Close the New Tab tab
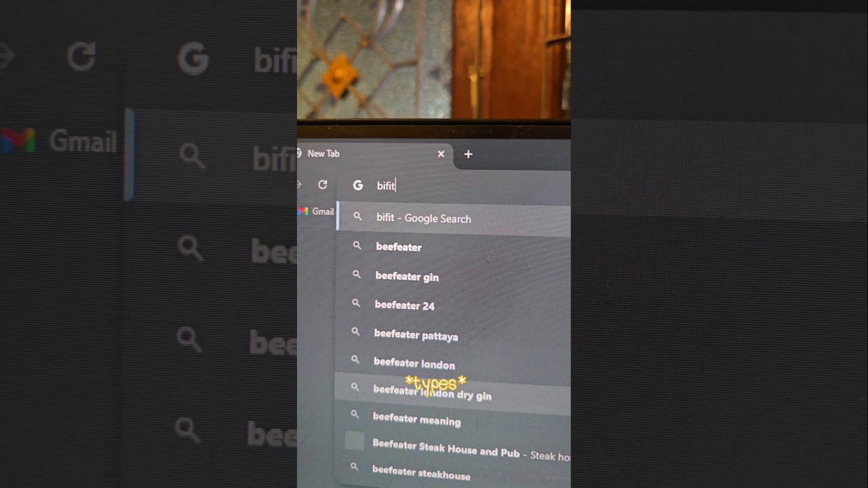Viewport: 868px width, 488px height. click(x=441, y=154)
